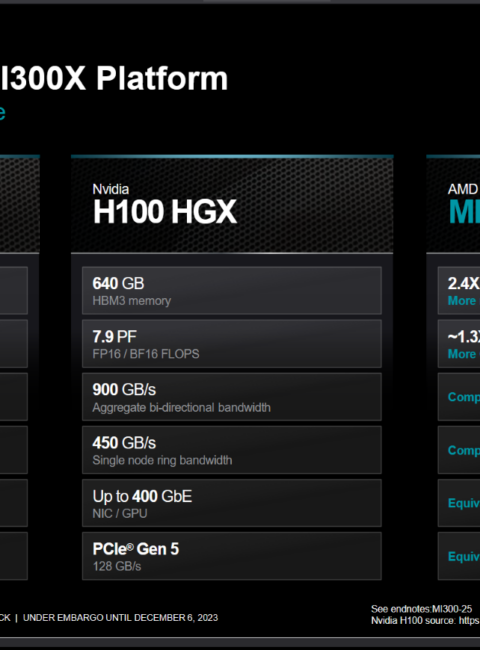The width and height of the screenshot is (480, 650).
Task: Click the 'Up to 400 GbE' value
Action: 142,496
